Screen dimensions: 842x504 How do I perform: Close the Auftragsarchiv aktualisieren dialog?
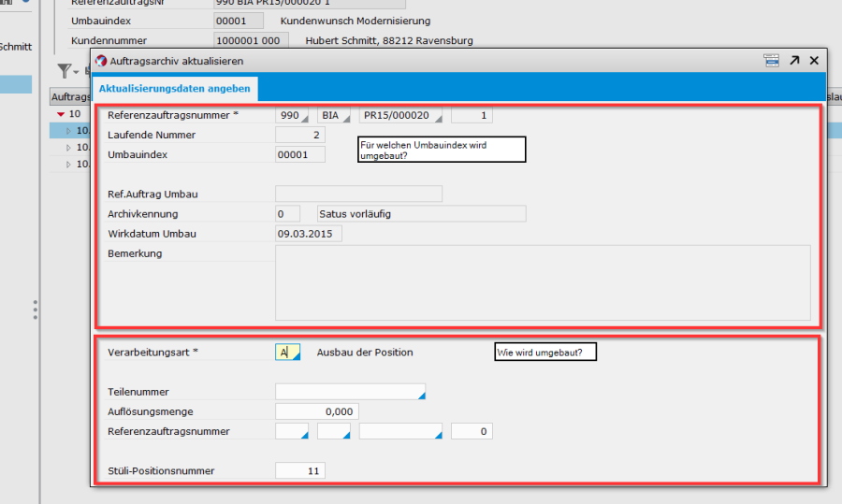[814, 60]
